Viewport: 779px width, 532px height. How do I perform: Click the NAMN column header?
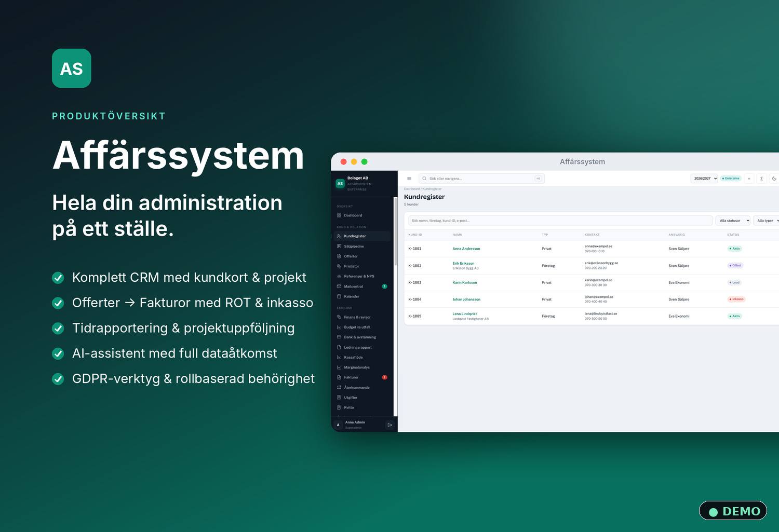(x=458, y=235)
